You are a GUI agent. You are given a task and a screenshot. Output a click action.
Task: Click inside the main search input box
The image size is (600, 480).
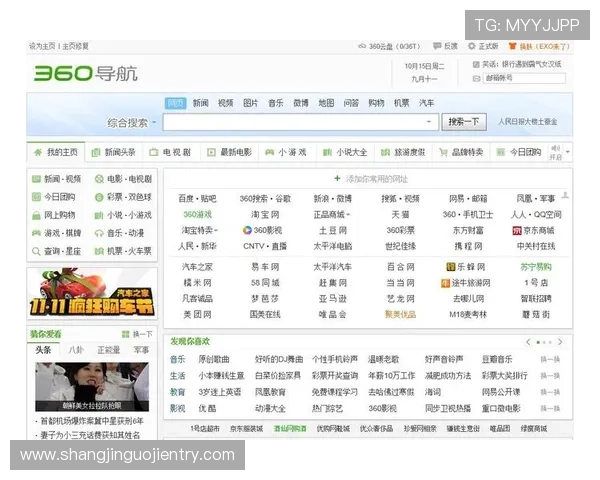point(300,122)
